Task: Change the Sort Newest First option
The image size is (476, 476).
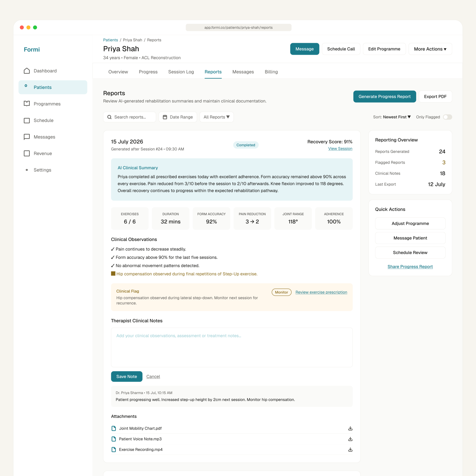Action: coord(397,117)
